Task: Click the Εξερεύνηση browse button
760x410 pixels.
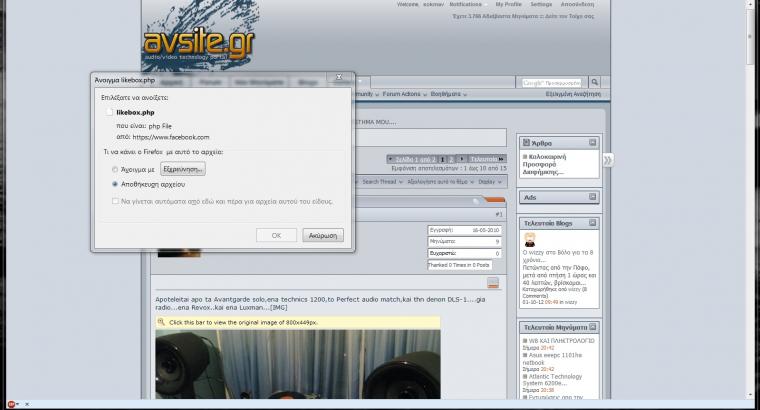Action: tap(183, 169)
